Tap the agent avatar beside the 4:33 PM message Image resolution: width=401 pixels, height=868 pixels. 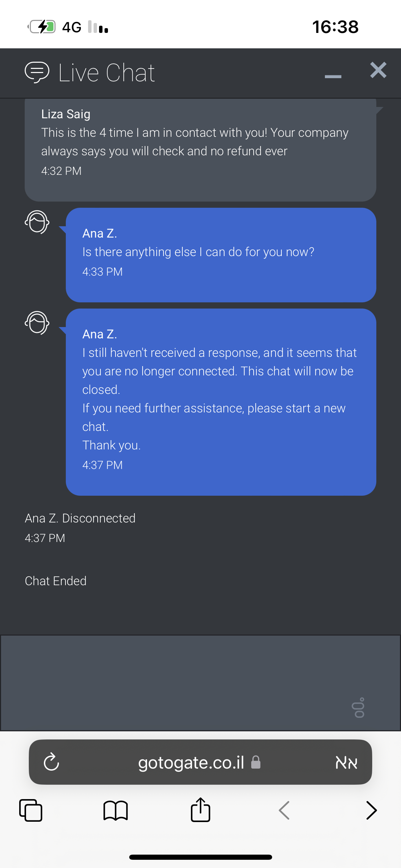(37, 222)
